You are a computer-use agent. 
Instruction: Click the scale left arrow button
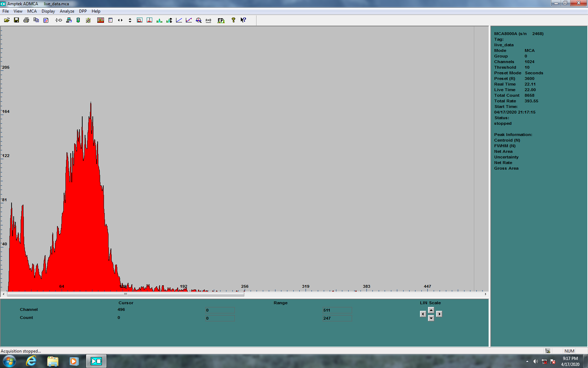pos(423,314)
